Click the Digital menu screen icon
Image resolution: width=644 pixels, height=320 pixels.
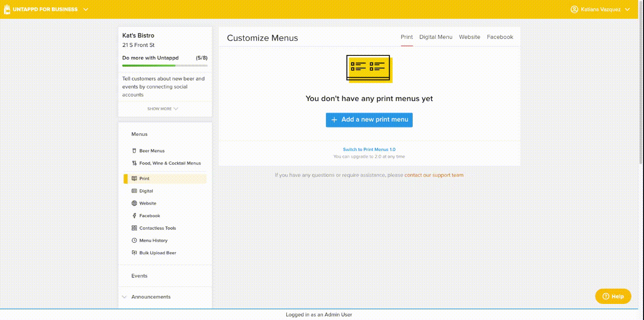(134, 191)
